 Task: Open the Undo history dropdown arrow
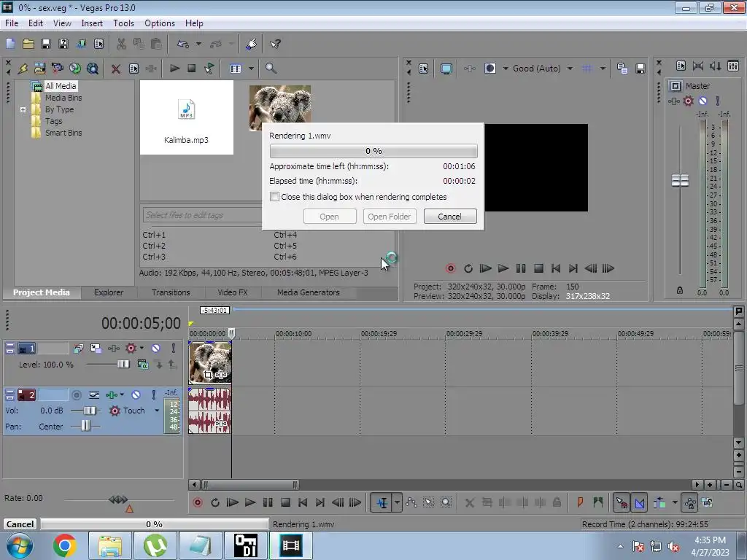pos(198,44)
